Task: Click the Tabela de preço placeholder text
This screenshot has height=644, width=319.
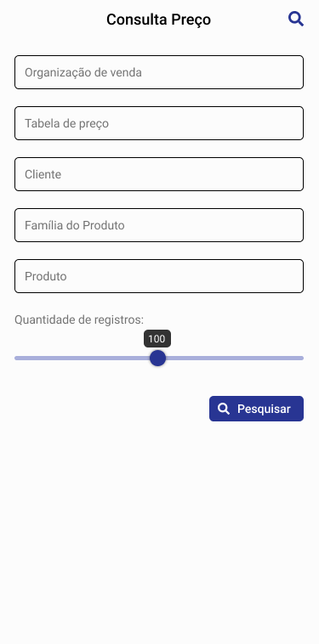Action: point(66,124)
